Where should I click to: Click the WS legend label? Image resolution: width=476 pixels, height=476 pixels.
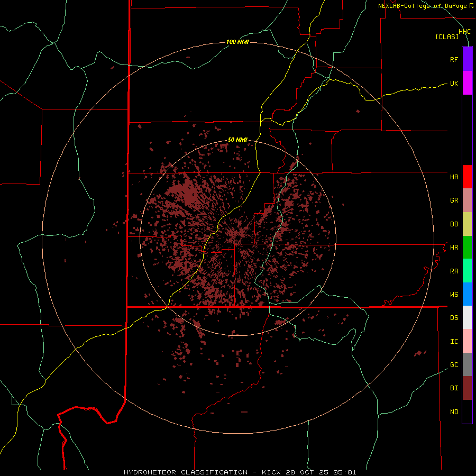(x=454, y=295)
